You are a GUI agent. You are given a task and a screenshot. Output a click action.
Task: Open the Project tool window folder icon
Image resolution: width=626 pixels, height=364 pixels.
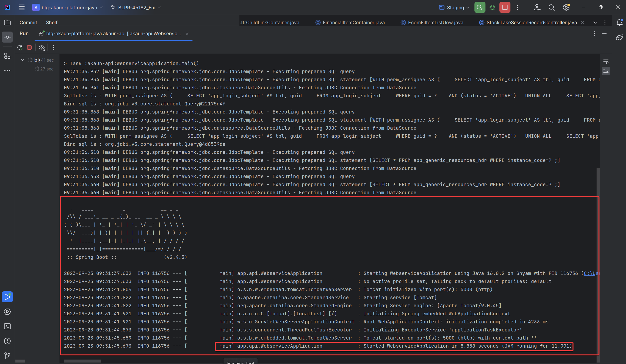pyautogui.click(x=7, y=23)
